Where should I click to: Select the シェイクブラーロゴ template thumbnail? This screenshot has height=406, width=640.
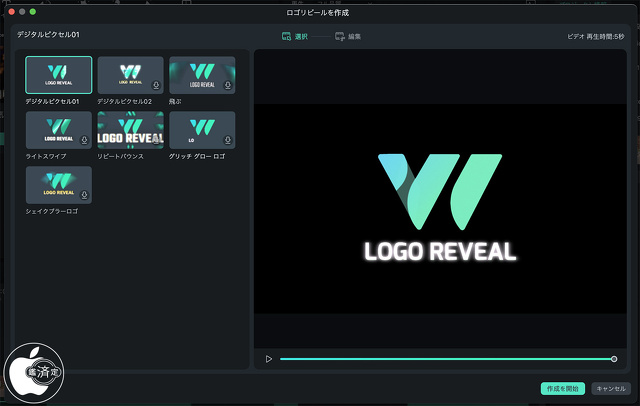pyautogui.click(x=58, y=185)
